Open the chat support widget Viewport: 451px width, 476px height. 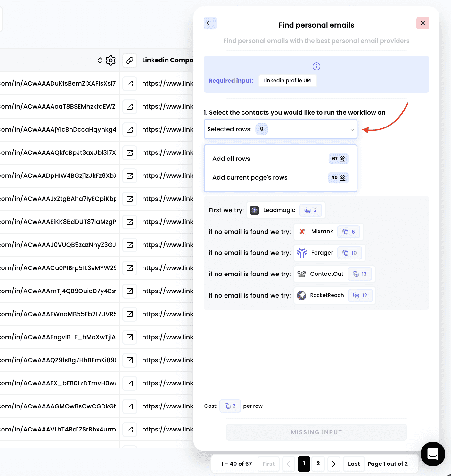pyautogui.click(x=433, y=454)
